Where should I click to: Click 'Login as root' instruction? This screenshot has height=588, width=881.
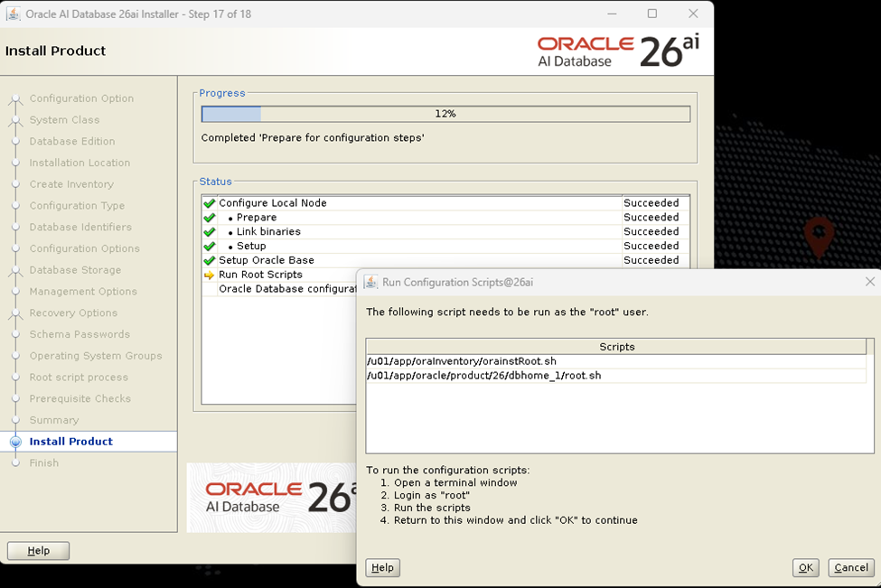point(432,495)
